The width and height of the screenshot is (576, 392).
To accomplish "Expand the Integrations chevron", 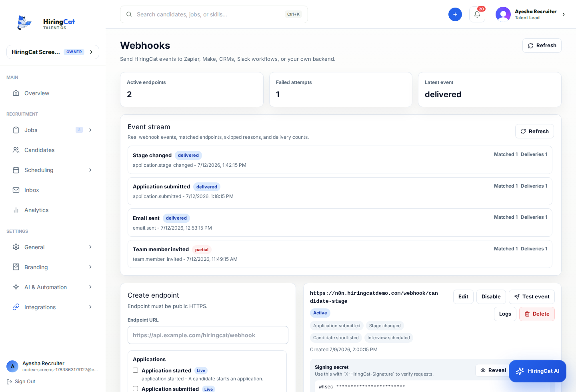I will pos(90,307).
